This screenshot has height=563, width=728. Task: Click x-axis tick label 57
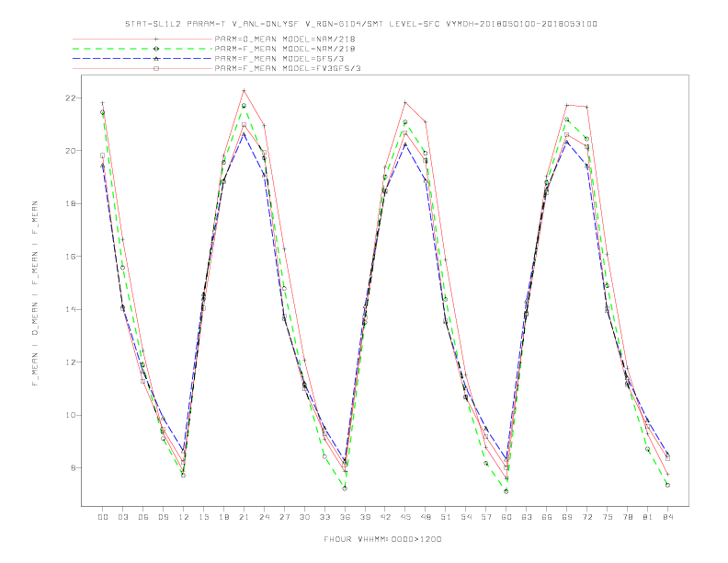click(x=486, y=517)
